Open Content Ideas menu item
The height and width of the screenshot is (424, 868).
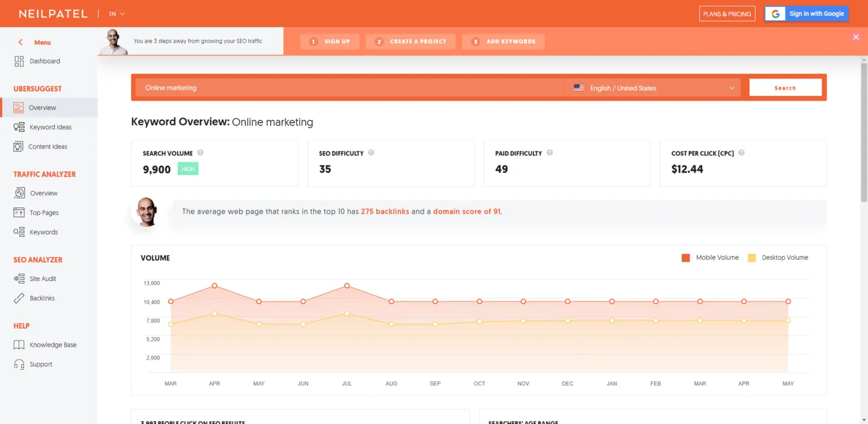tap(48, 147)
